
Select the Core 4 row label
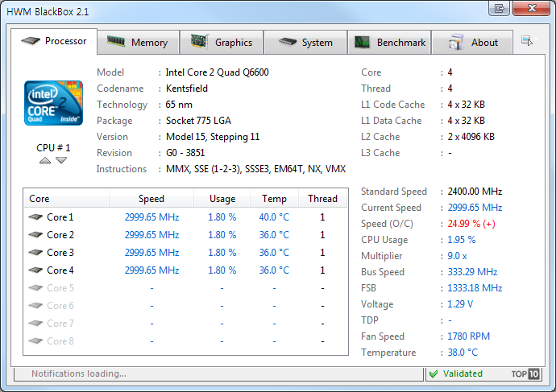click(x=60, y=270)
